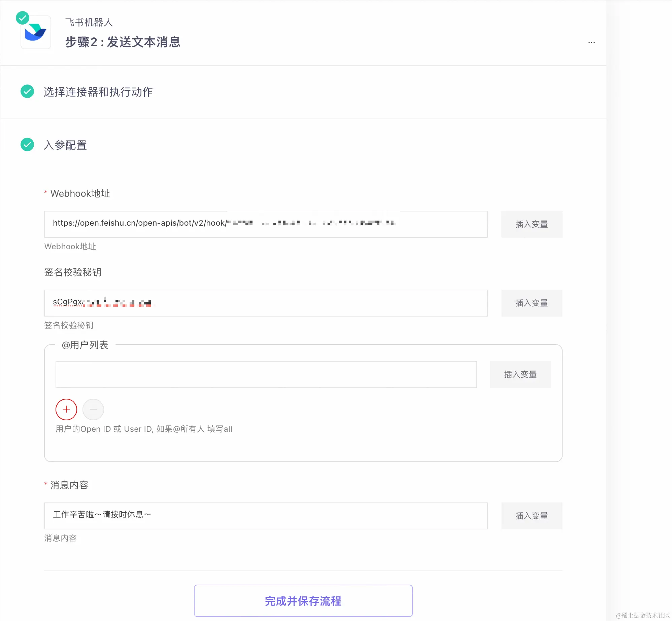Click the green check badge on the Feishu logo
This screenshot has height=621, width=672.
(23, 18)
